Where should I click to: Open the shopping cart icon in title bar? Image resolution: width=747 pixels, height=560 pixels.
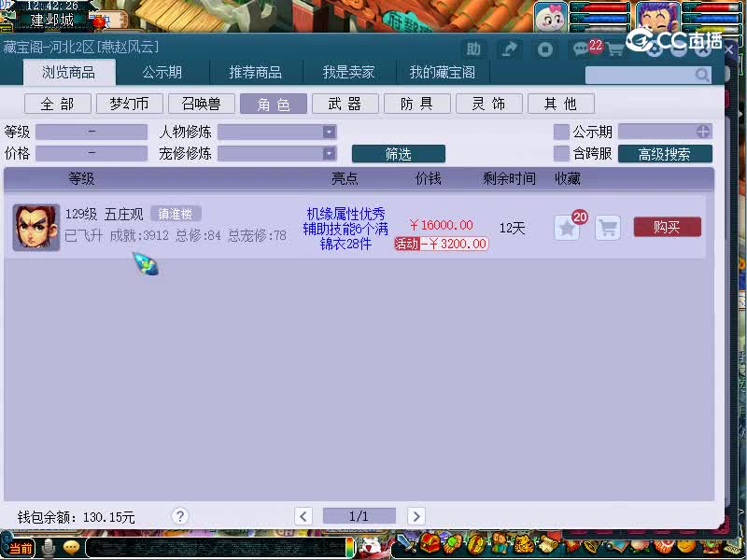[615, 49]
